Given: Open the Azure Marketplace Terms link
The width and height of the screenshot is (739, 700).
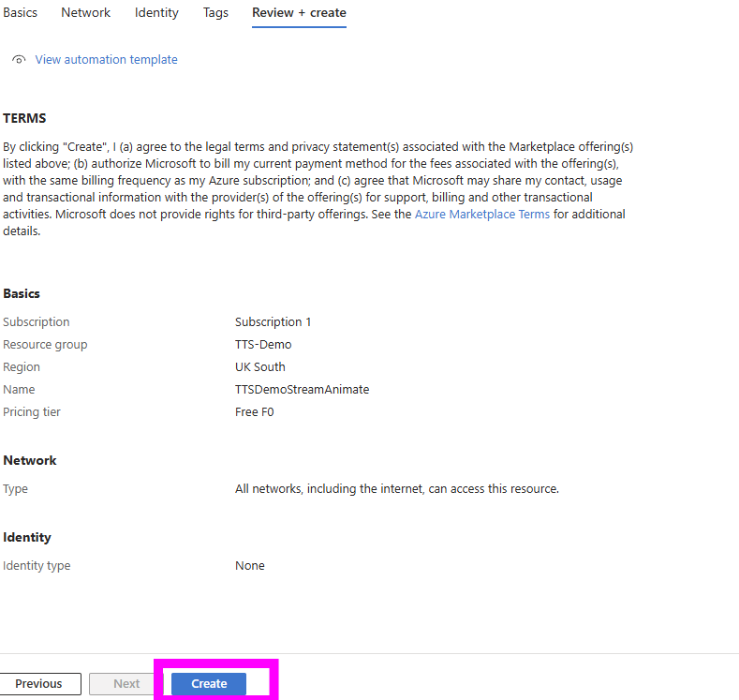Looking at the screenshot, I should [482, 215].
